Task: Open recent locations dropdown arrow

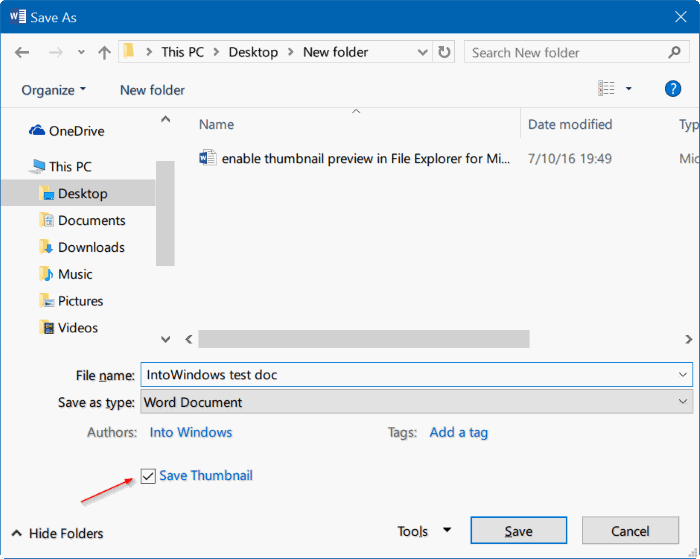Action: tap(81, 53)
